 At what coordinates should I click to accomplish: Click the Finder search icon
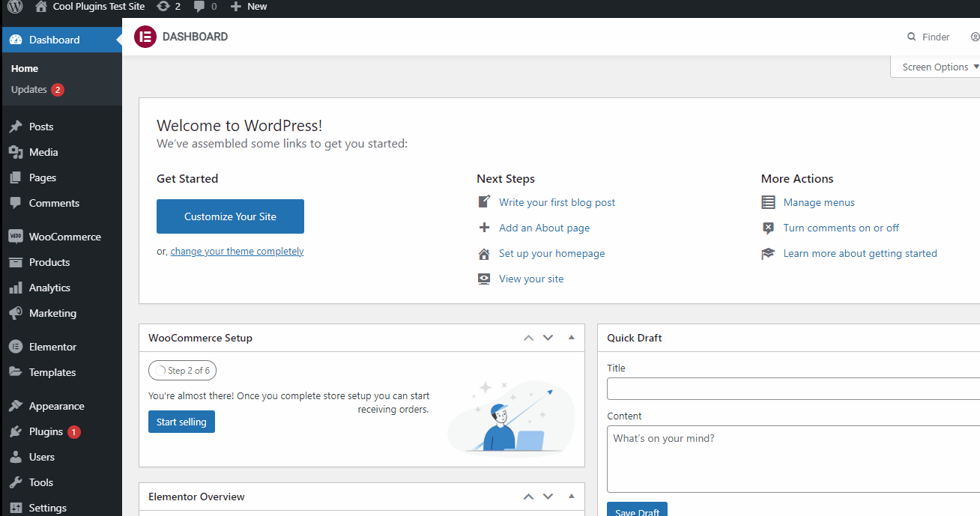(x=912, y=37)
